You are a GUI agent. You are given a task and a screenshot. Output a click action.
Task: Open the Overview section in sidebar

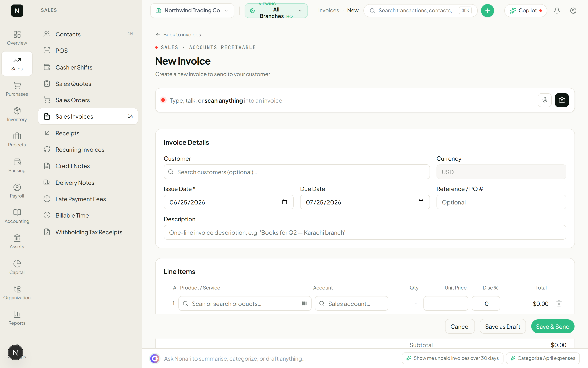(x=17, y=38)
